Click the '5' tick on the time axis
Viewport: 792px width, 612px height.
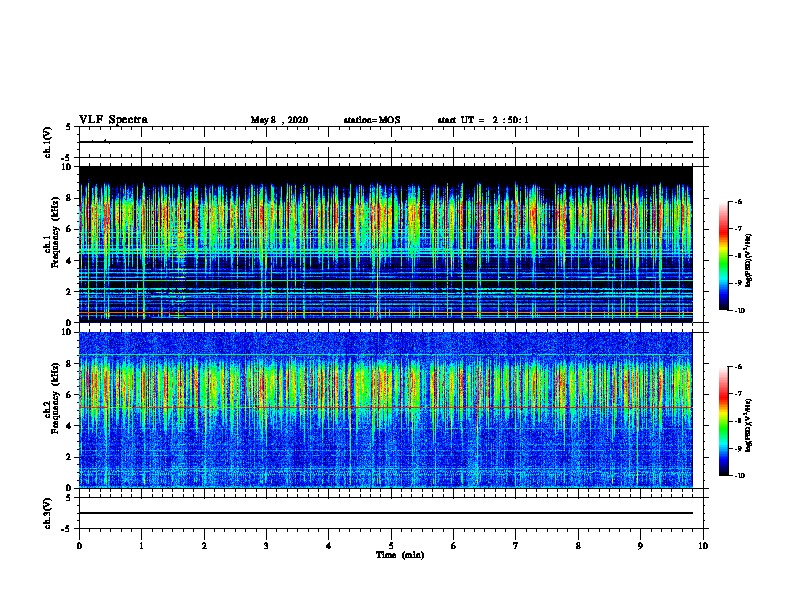(x=391, y=546)
